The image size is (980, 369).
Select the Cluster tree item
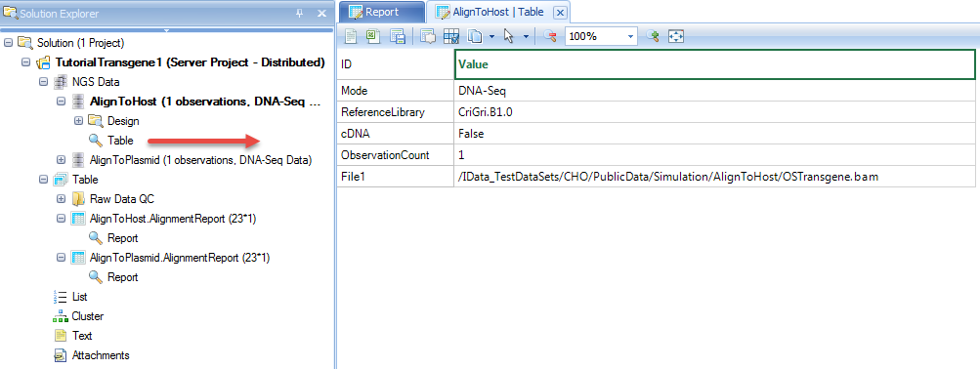88,316
